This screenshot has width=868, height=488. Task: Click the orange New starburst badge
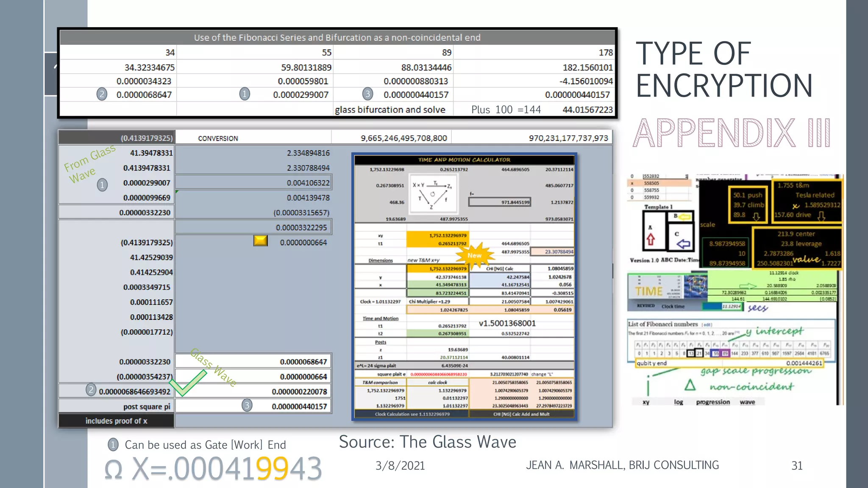pos(474,255)
